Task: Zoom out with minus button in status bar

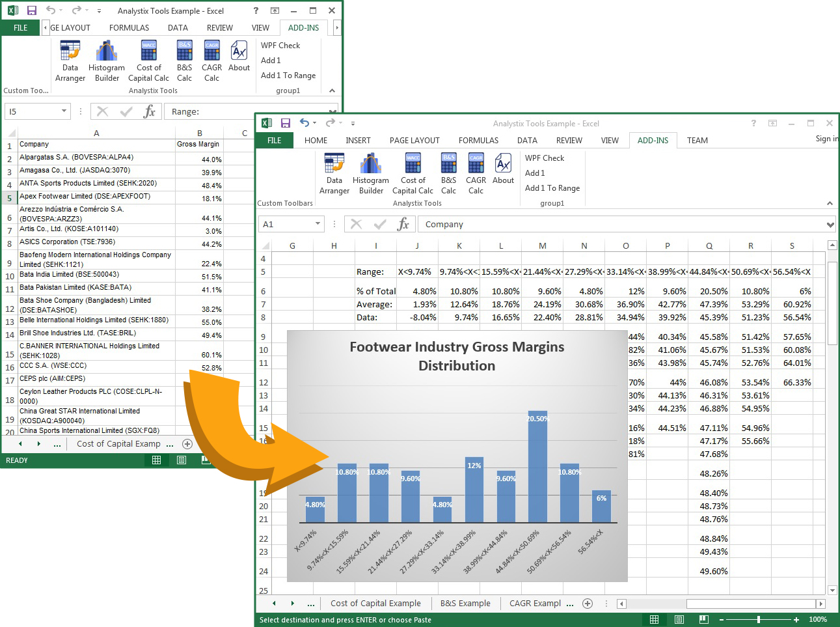Action: coord(723,620)
